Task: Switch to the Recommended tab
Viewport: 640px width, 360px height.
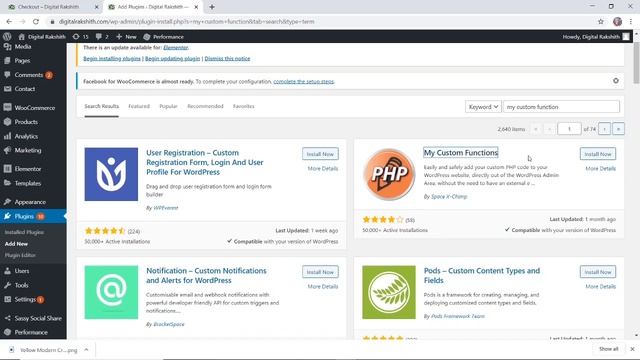Action: [x=205, y=106]
